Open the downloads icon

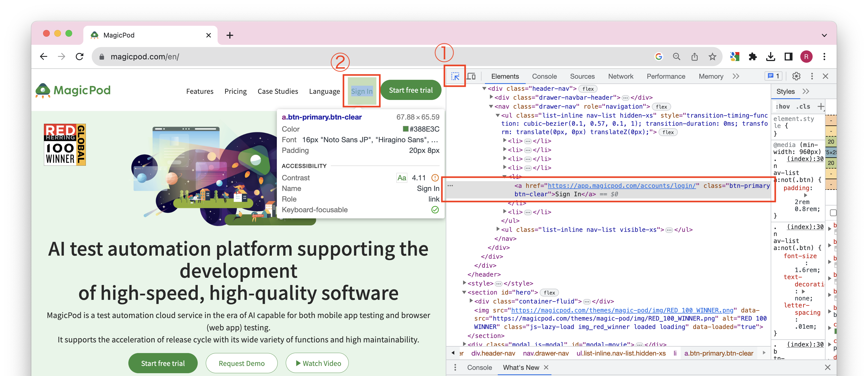[771, 57]
